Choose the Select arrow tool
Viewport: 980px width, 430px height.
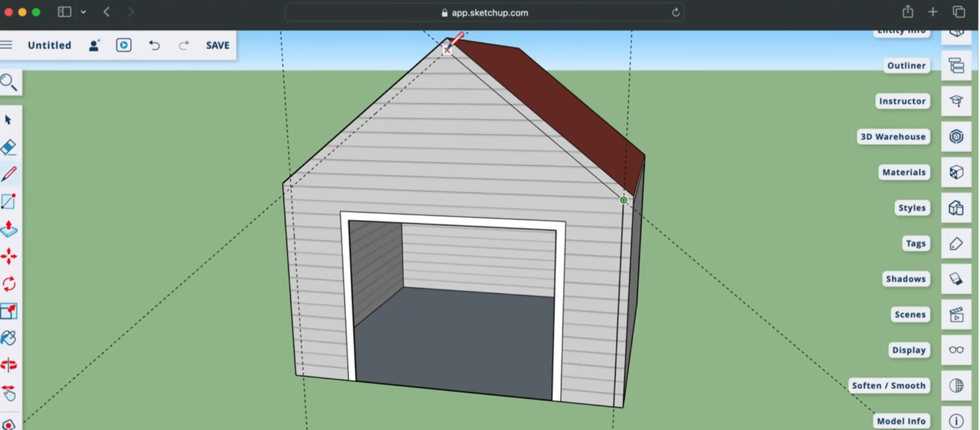tap(8, 120)
